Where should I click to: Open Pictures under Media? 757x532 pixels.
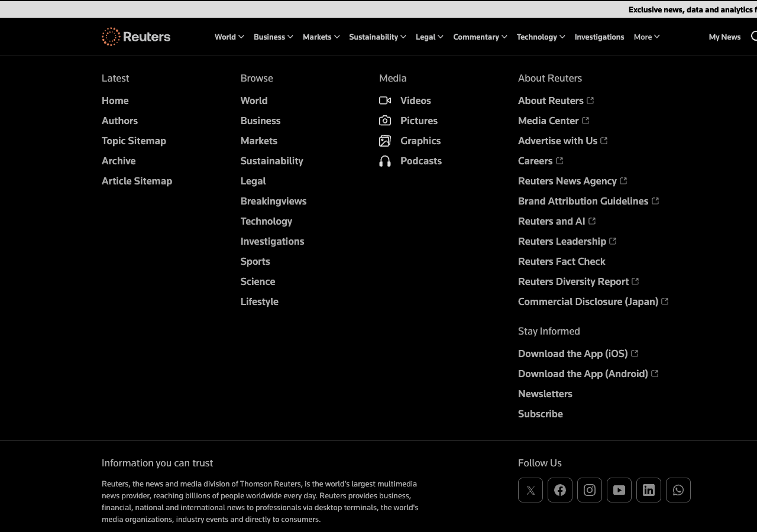pyautogui.click(x=419, y=121)
